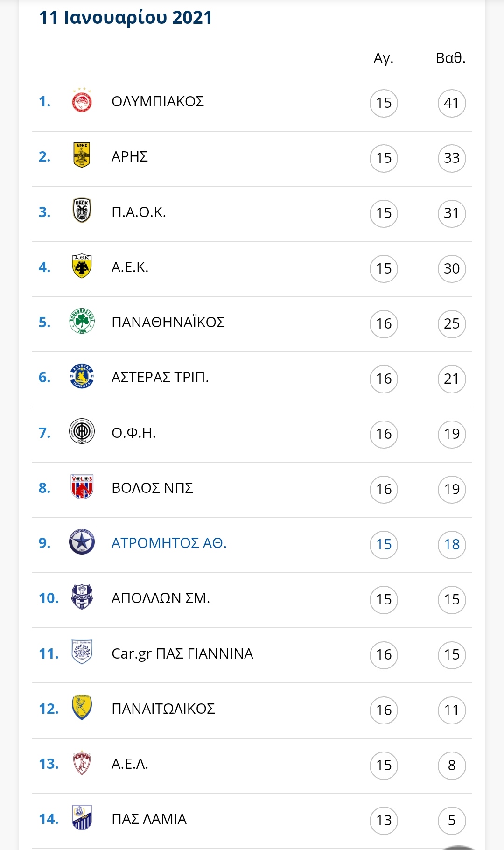Viewport: 504px width, 850px height.
Task: Click the PAS Lamia striped crest
Action: pos(82,818)
